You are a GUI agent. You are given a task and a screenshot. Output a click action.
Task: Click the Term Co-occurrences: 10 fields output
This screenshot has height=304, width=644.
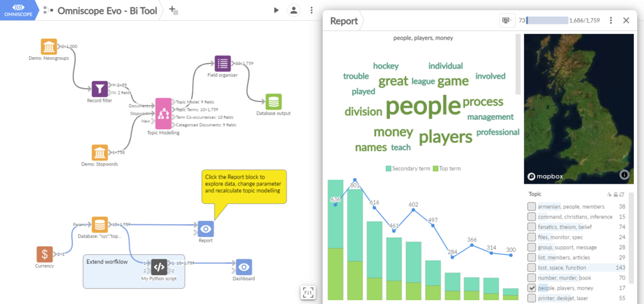(x=204, y=117)
